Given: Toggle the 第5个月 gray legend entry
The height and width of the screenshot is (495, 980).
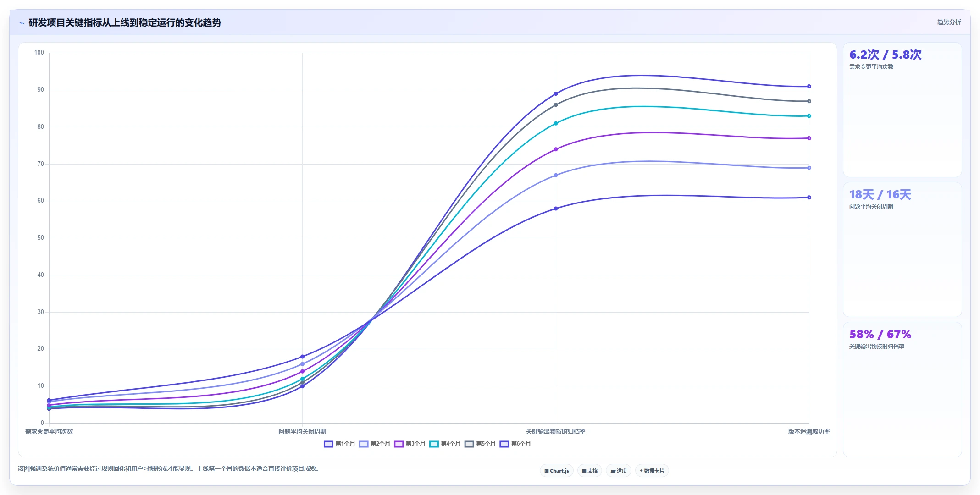Looking at the screenshot, I should click(480, 444).
